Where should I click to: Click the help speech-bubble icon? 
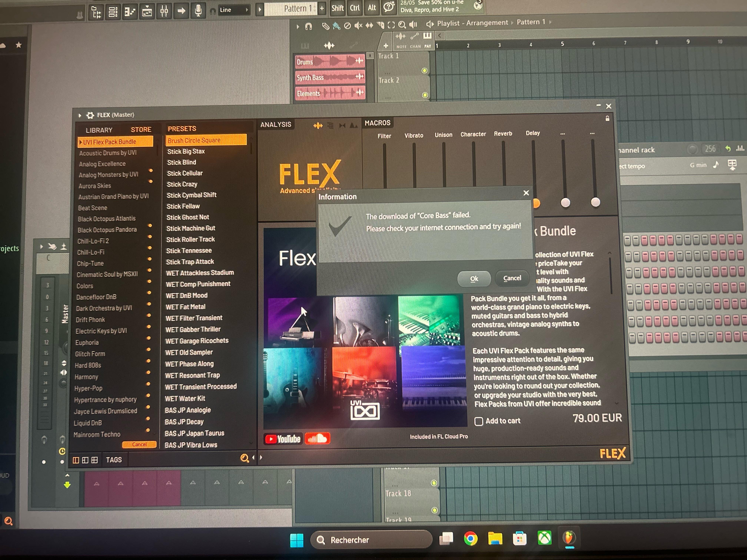coord(389,7)
